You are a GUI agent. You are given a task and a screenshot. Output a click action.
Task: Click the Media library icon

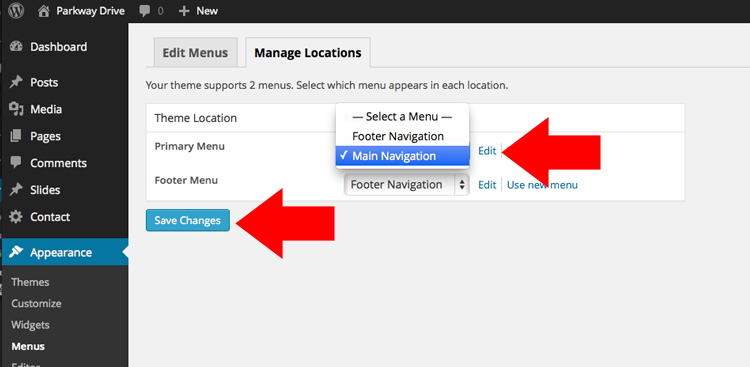point(16,109)
